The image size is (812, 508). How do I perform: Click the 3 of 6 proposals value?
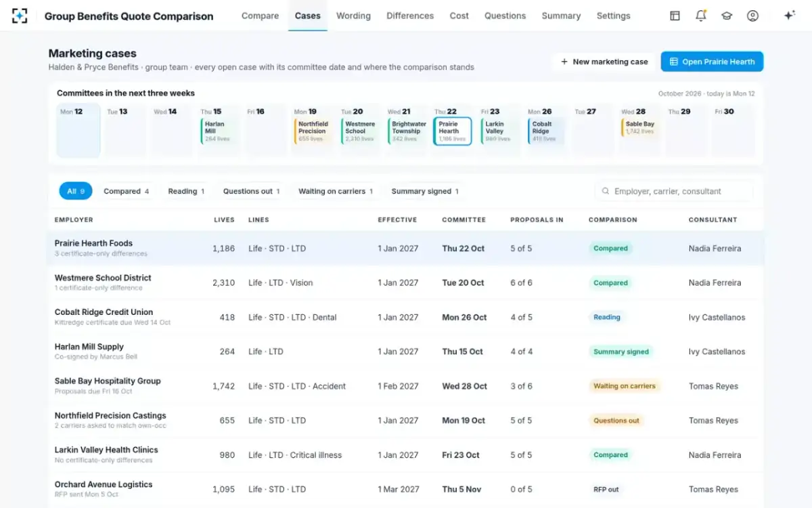tap(522, 386)
